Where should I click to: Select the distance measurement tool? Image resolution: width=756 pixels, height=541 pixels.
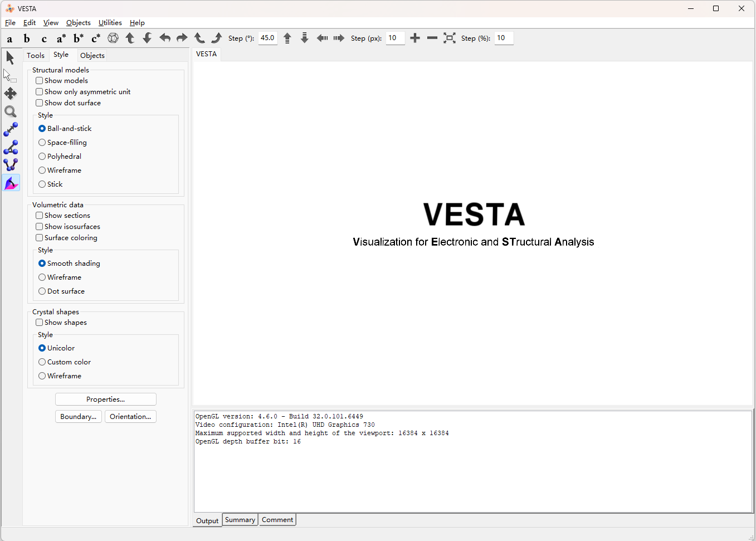click(11, 129)
